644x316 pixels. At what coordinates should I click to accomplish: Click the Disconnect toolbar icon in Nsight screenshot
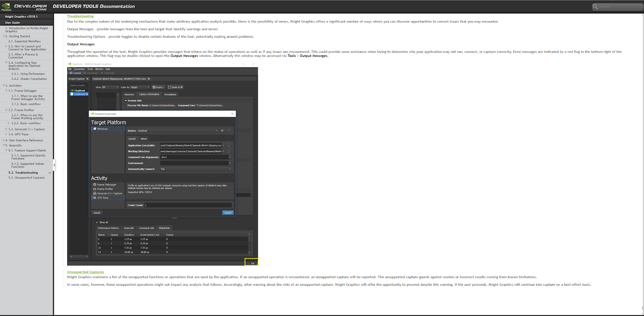pos(91,73)
